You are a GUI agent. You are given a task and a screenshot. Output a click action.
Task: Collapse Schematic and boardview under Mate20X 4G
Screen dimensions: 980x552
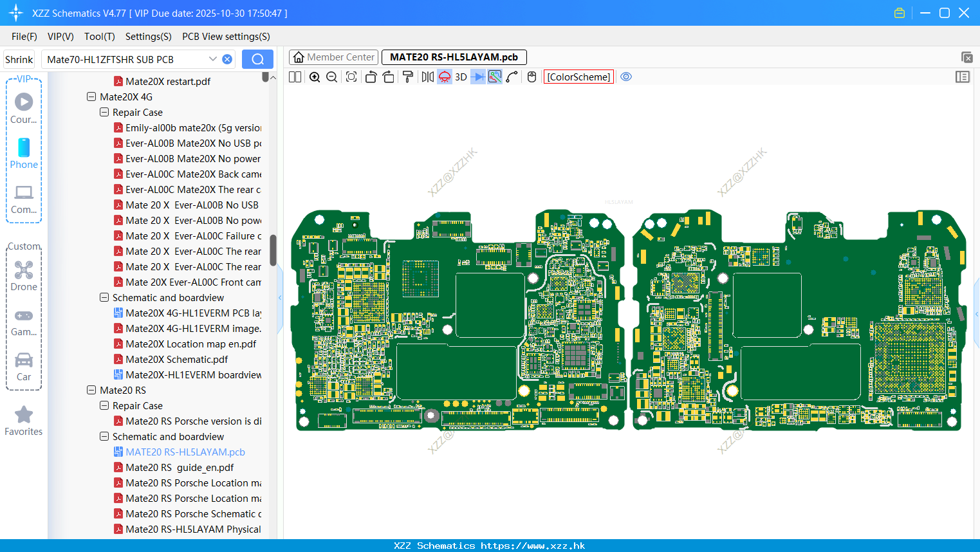pos(104,298)
